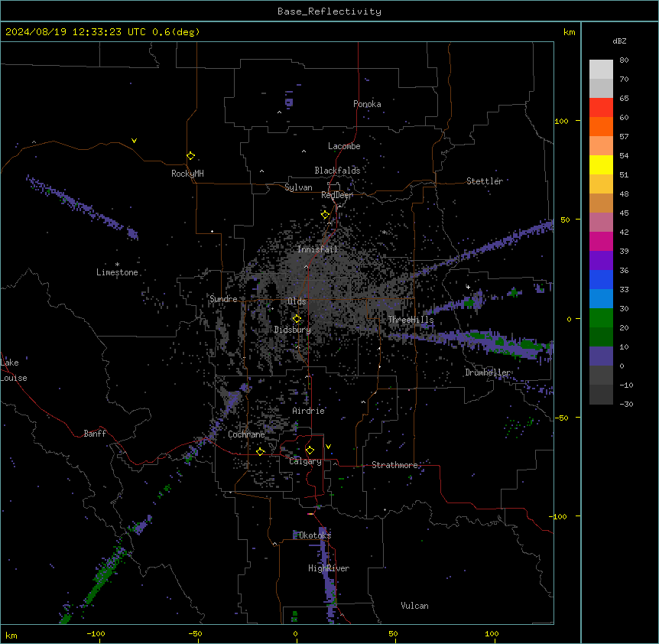Click the ThreeHills label
This screenshot has width=659, height=644.
pos(411,320)
